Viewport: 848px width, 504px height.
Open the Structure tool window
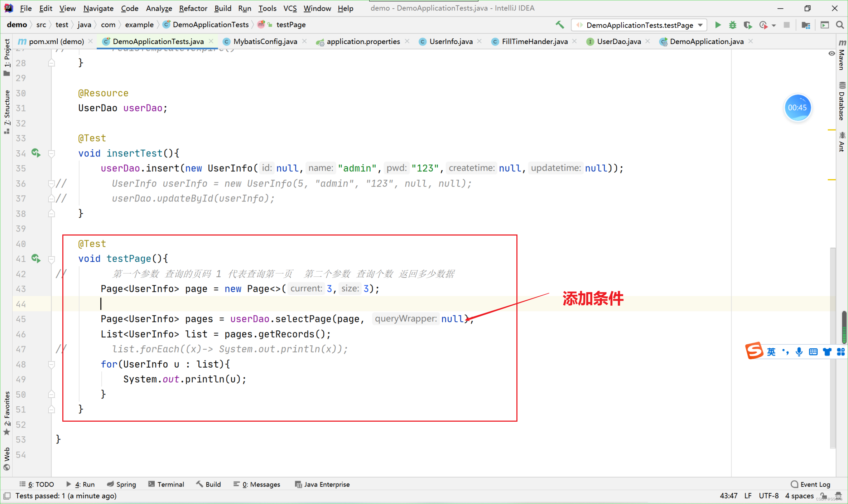click(7, 112)
